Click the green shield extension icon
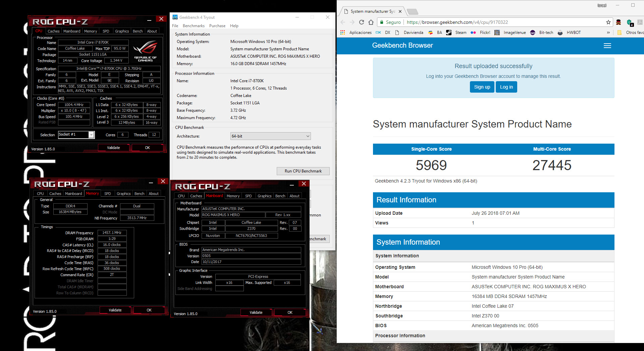Viewport: 644px width, 351px height. pos(630,22)
